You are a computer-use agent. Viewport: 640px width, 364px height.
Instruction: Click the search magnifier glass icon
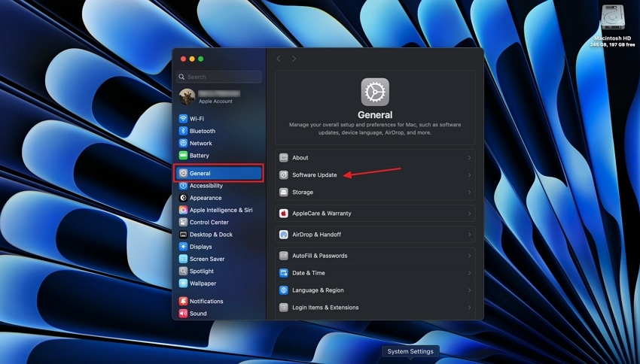click(x=181, y=77)
